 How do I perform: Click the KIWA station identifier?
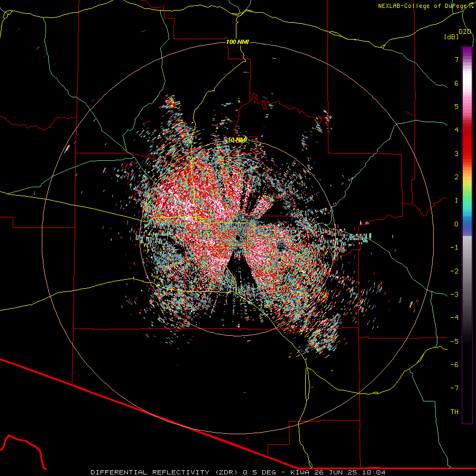(300, 472)
